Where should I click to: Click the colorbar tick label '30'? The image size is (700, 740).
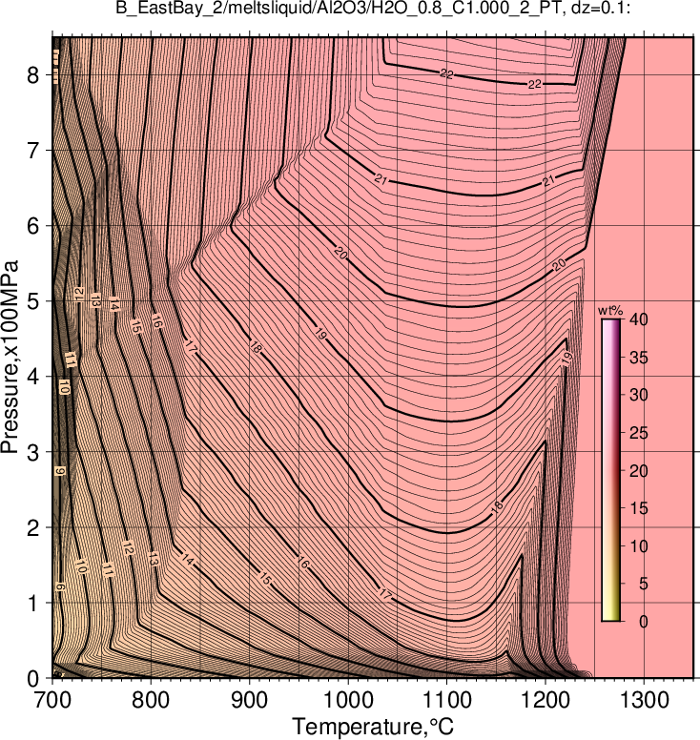(639, 395)
